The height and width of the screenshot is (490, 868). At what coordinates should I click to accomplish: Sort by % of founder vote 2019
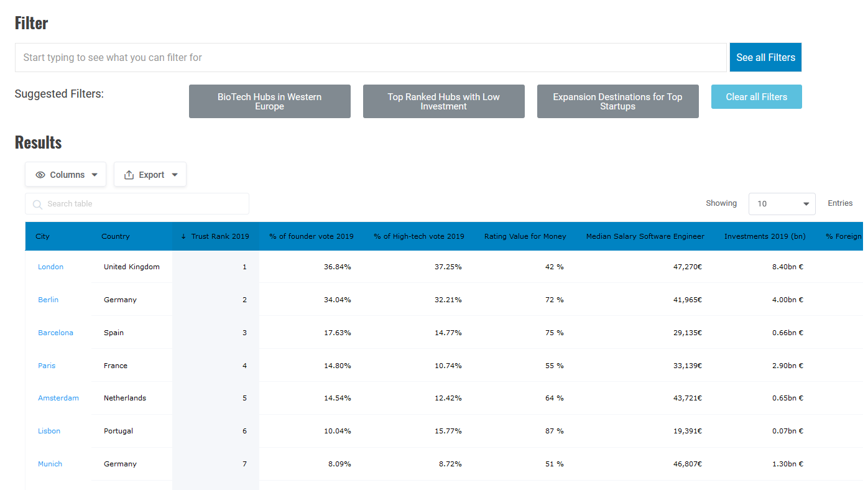(x=311, y=236)
